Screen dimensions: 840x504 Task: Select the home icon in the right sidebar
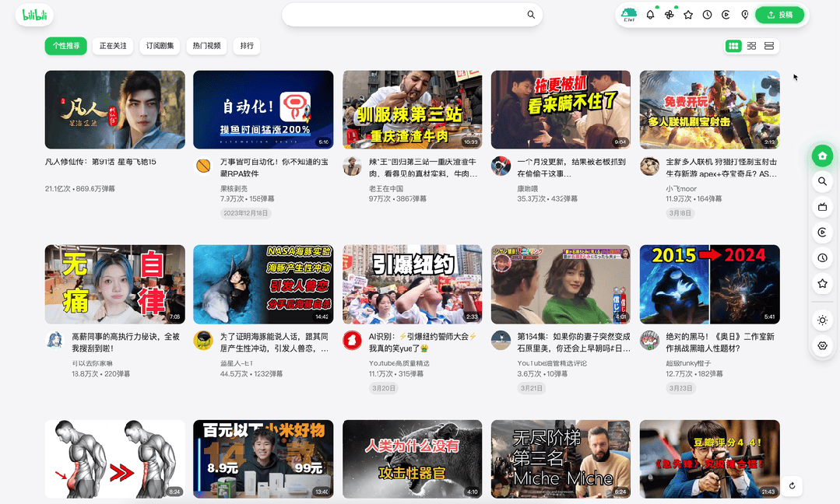(x=822, y=156)
